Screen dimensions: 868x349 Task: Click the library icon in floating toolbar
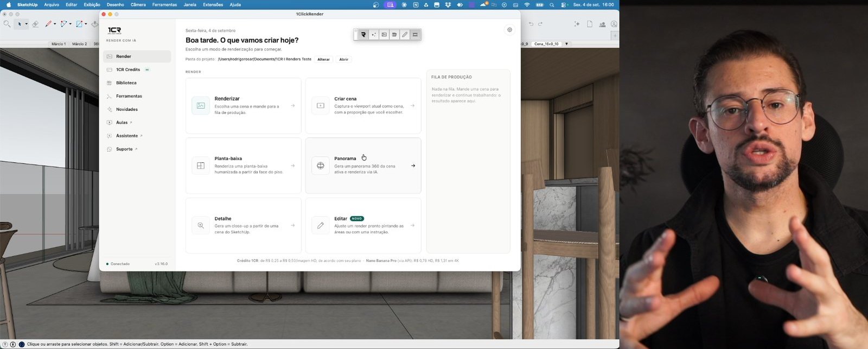coord(394,35)
